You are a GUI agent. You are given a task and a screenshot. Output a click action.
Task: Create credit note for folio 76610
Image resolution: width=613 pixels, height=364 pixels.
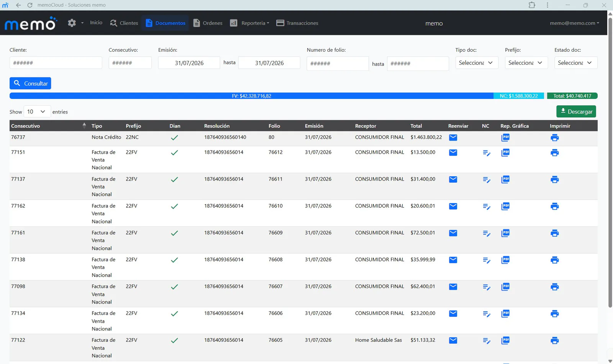point(487,207)
